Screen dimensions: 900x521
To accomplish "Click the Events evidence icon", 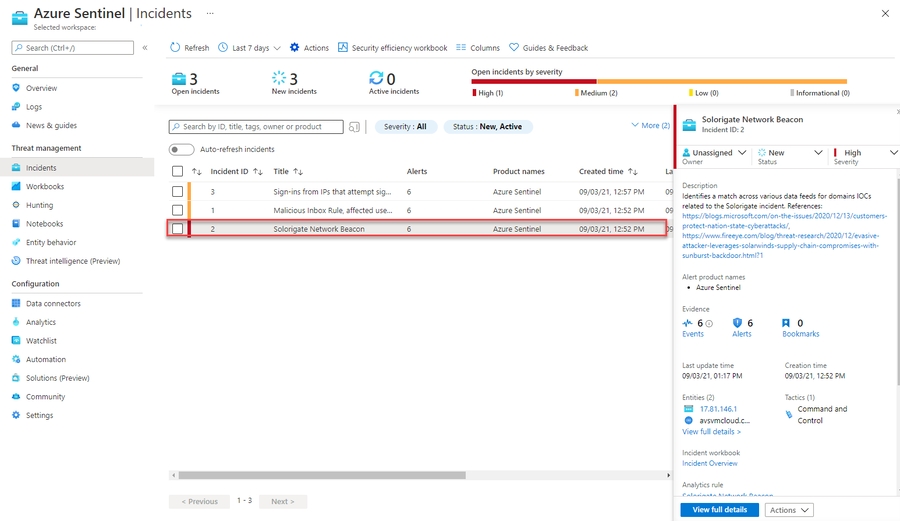I will [687, 323].
